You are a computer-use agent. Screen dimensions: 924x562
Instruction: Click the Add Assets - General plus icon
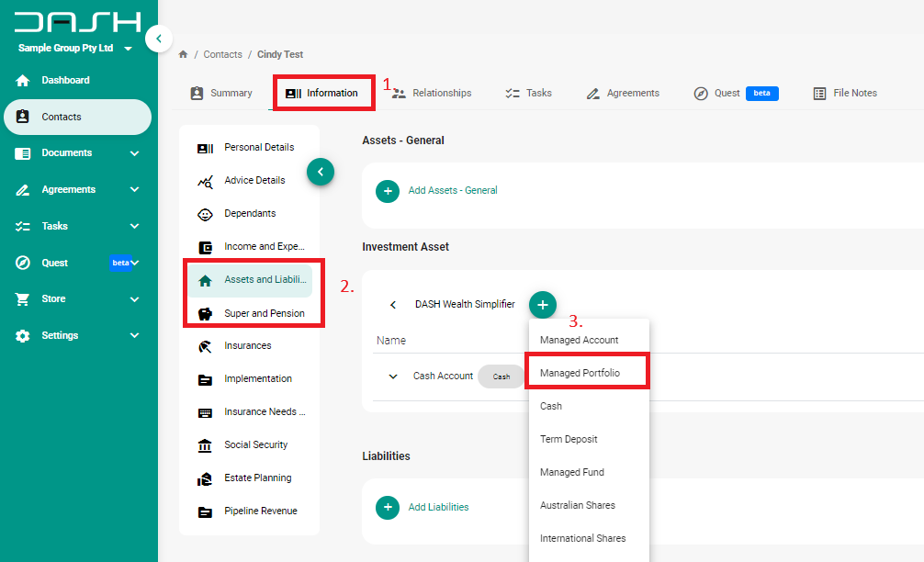pyautogui.click(x=388, y=191)
